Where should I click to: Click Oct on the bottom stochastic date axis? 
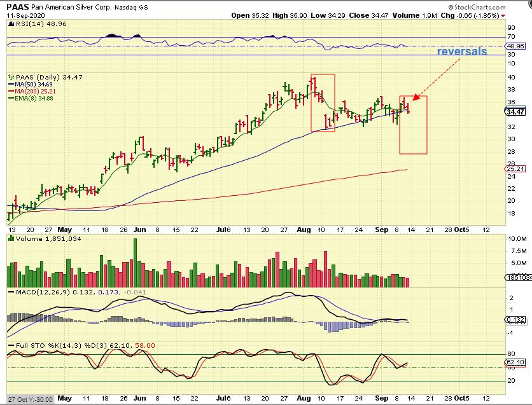click(x=459, y=398)
